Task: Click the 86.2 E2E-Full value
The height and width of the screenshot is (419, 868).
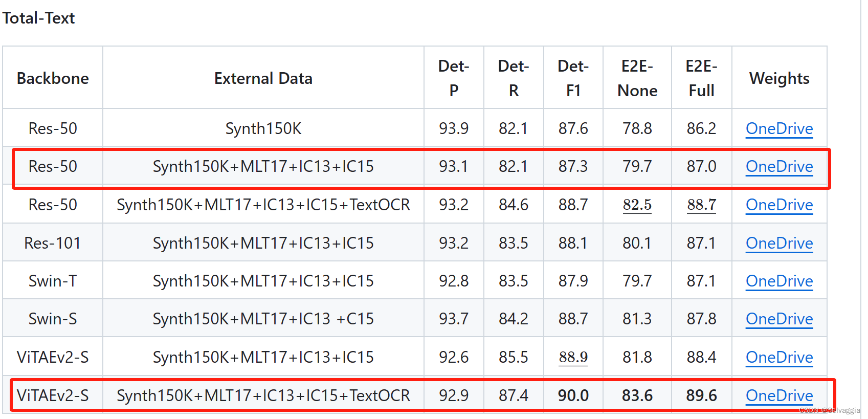Action: [701, 128]
